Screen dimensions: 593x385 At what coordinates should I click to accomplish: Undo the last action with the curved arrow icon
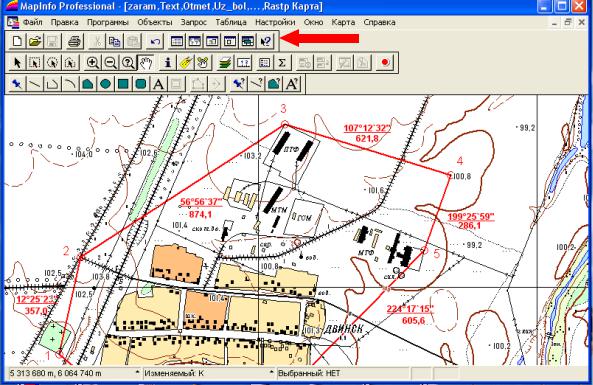point(155,41)
